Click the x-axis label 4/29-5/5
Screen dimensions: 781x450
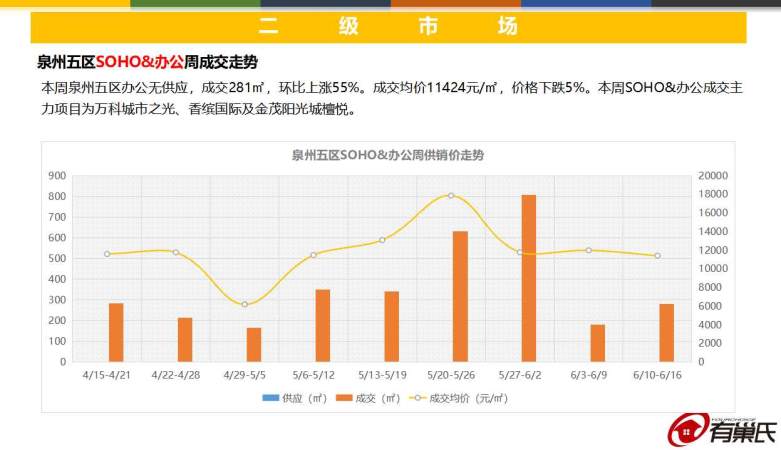245,375
